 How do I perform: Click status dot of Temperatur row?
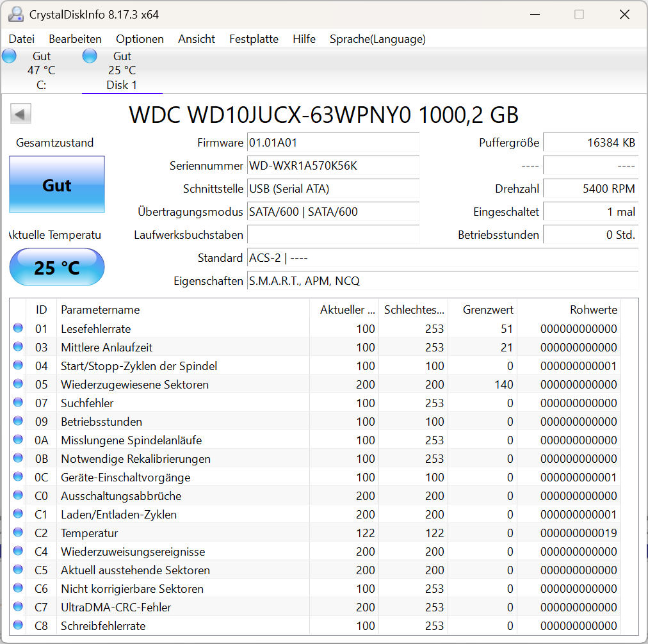tap(18, 533)
